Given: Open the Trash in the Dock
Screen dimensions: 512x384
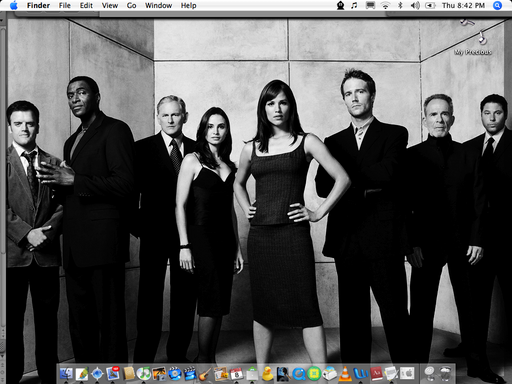Looking at the screenshot, I should pyautogui.click(x=445, y=373).
